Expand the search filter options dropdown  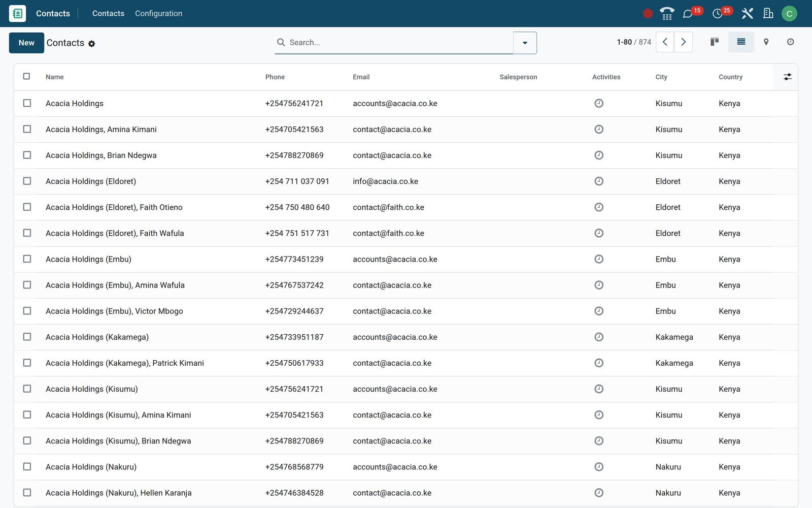coord(525,43)
